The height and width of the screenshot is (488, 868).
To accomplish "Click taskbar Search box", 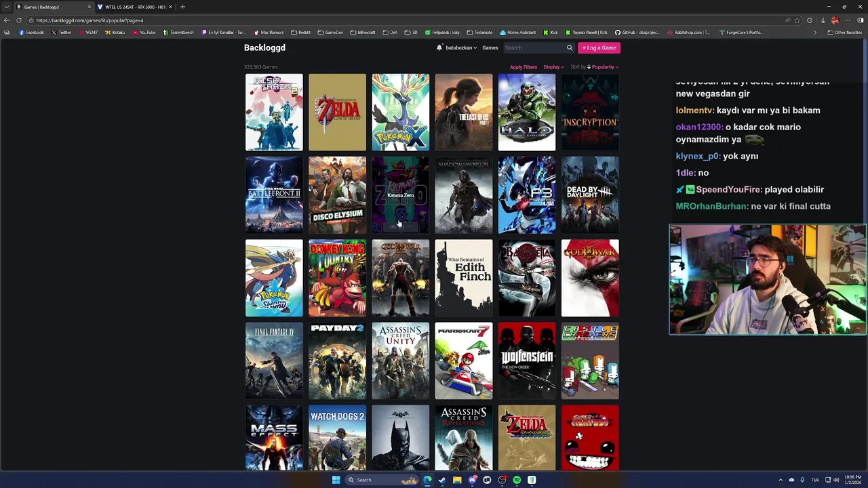I will click(x=383, y=480).
